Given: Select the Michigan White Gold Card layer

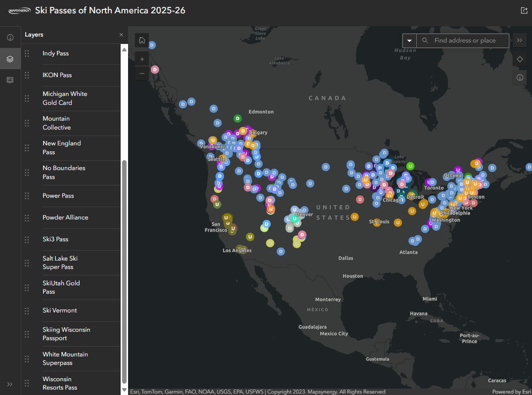Looking at the screenshot, I should tap(64, 98).
